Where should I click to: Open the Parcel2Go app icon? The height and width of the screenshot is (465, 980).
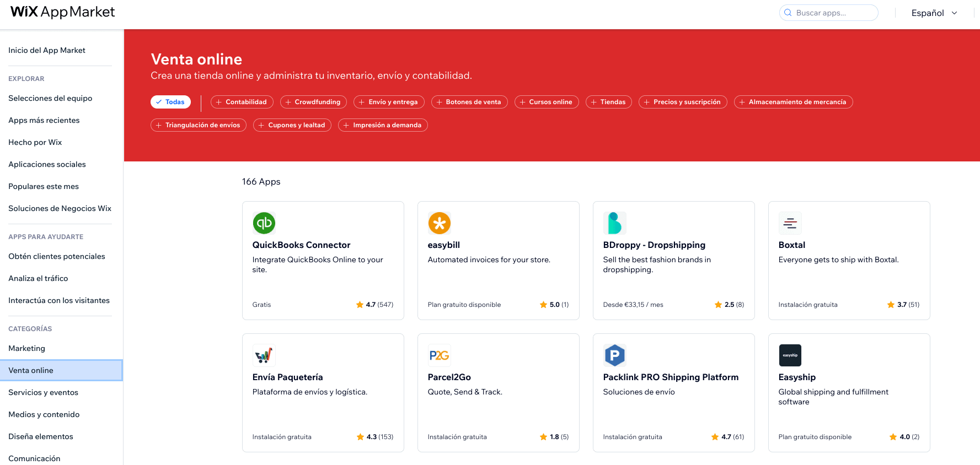440,355
